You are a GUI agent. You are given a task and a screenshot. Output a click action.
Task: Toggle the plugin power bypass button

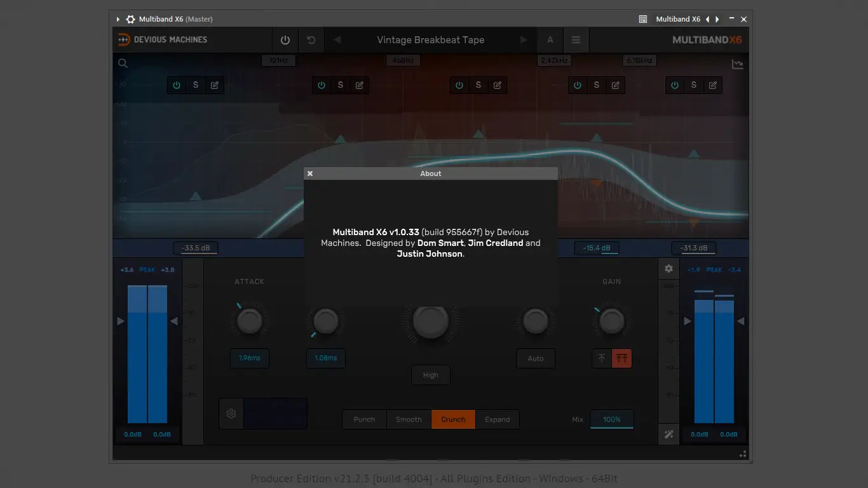point(285,40)
